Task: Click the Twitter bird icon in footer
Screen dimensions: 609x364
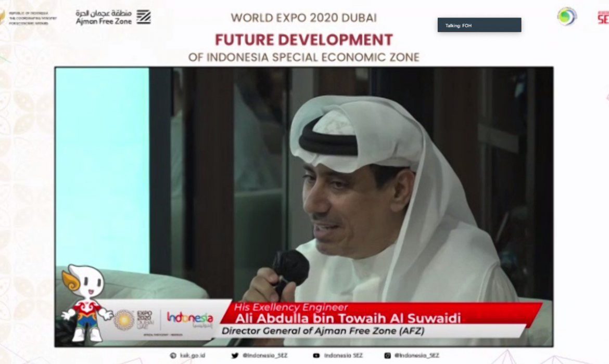Action: click(235, 356)
